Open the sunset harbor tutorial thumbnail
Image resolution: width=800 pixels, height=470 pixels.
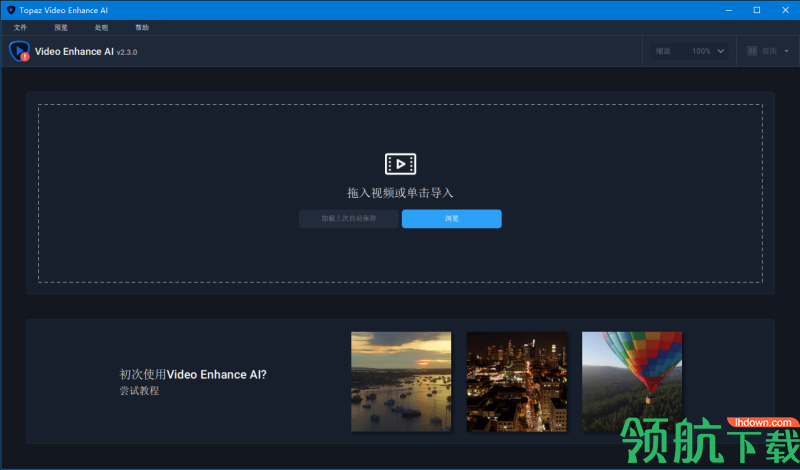coord(401,382)
